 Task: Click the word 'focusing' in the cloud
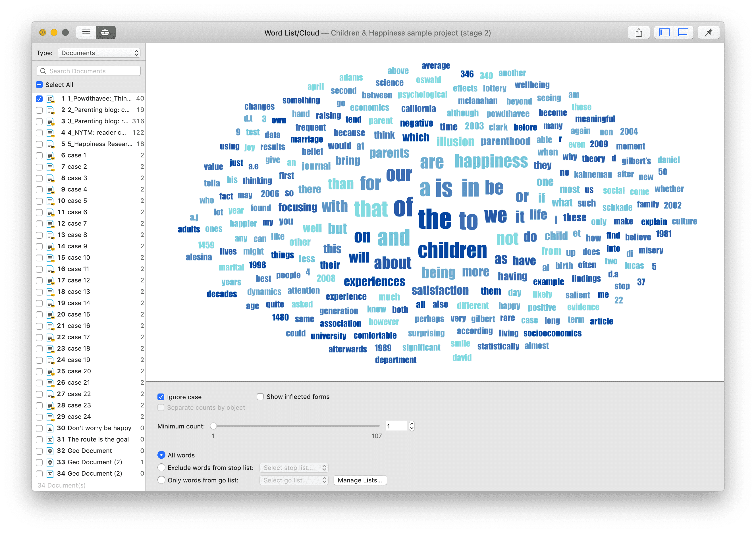click(297, 207)
